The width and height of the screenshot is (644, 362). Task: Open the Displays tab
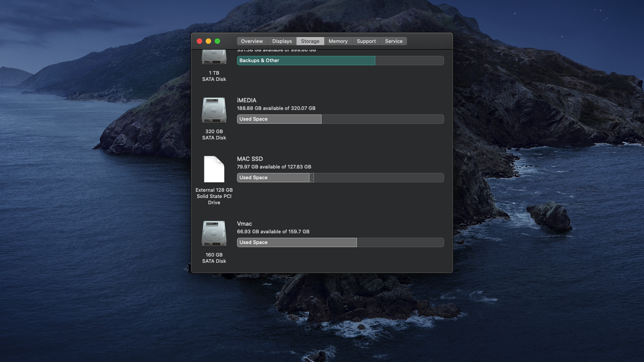pyautogui.click(x=282, y=41)
